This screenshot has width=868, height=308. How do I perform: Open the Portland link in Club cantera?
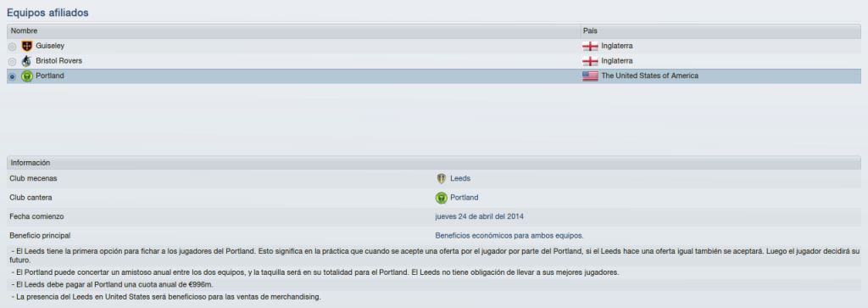point(465,197)
